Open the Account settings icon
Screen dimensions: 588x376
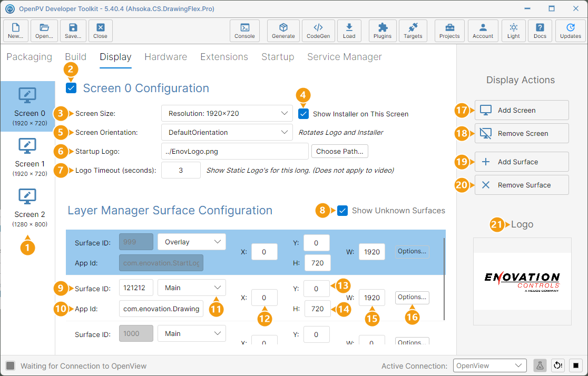coord(483,31)
